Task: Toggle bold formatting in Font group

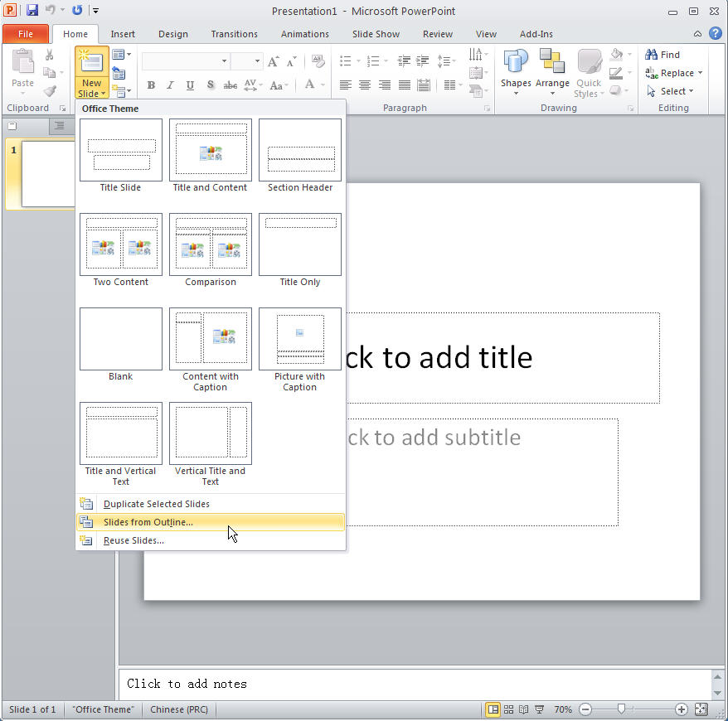Action: (151, 85)
